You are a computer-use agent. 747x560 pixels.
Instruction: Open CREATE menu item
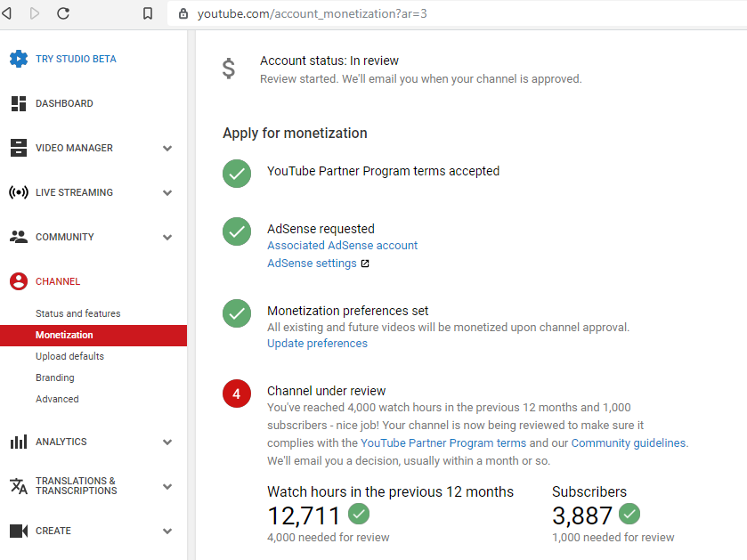pyautogui.click(x=53, y=531)
